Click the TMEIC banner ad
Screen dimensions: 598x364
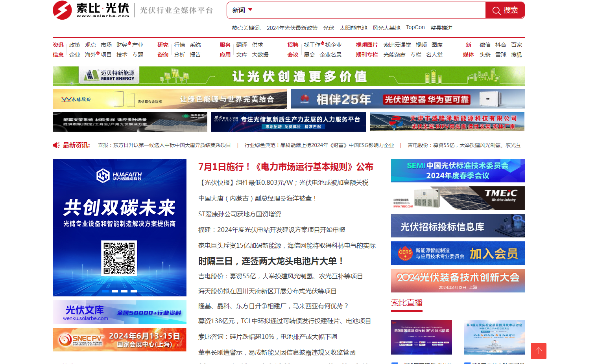tap(458, 198)
